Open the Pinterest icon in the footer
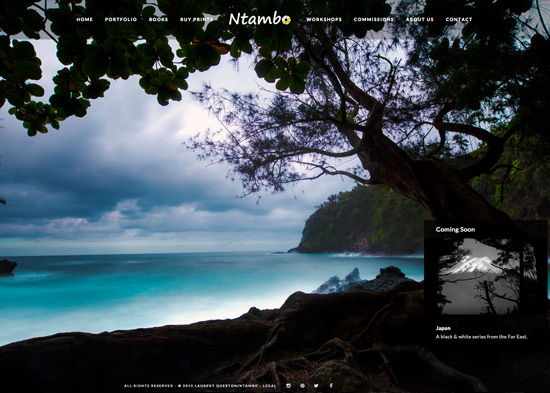This screenshot has width=550, height=393. click(302, 386)
